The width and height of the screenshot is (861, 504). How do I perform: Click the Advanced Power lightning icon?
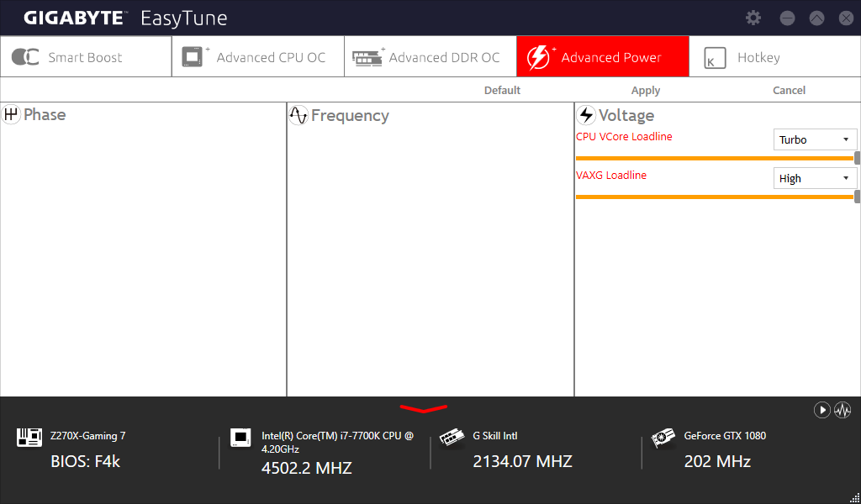click(x=538, y=57)
